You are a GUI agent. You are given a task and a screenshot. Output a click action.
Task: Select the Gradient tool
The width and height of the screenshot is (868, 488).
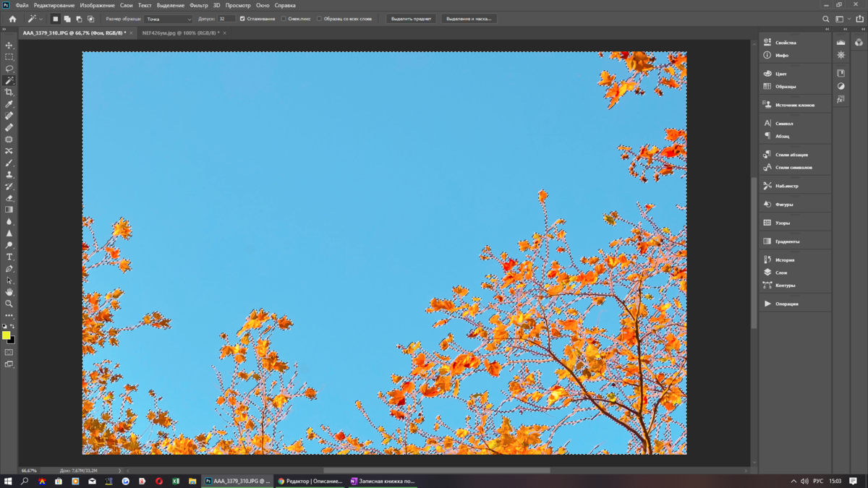click(x=9, y=210)
